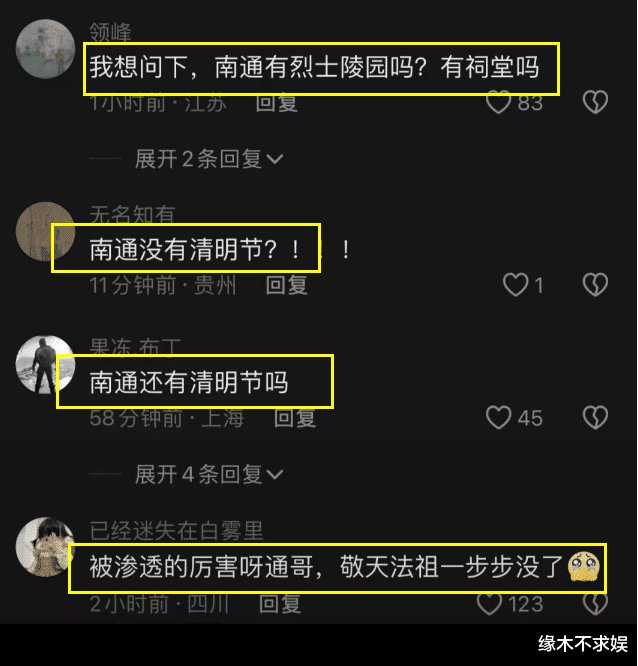Image resolution: width=638 pixels, height=666 pixels.
Task: Like 果冻.布丁's comment with 45 likes
Action: (x=498, y=418)
